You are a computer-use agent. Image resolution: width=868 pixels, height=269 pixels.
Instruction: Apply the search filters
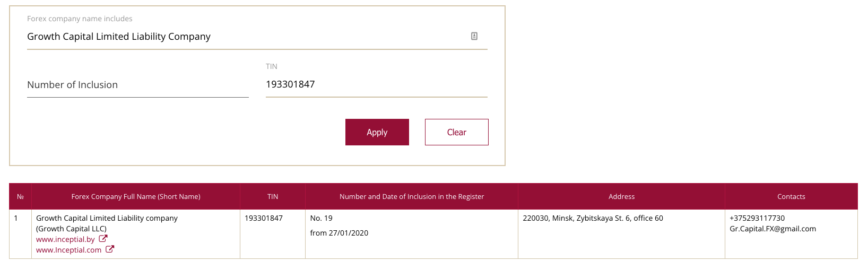coord(377,132)
